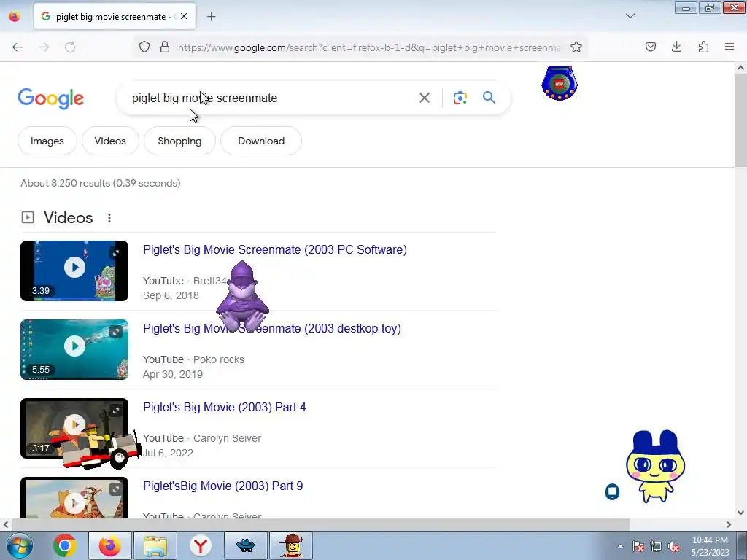This screenshot has width=747, height=560.
Task: Launch Chrome from the taskbar
Action: pyautogui.click(x=65, y=545)
